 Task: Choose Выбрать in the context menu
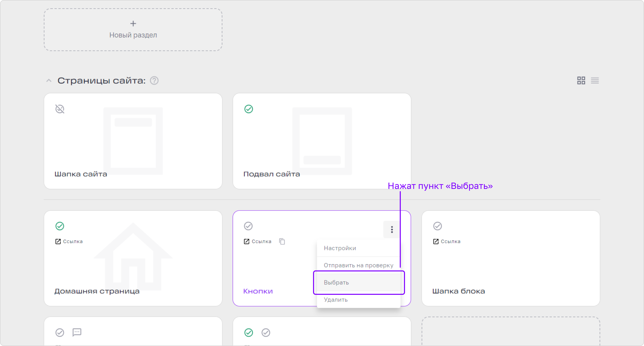pos(359,282)
